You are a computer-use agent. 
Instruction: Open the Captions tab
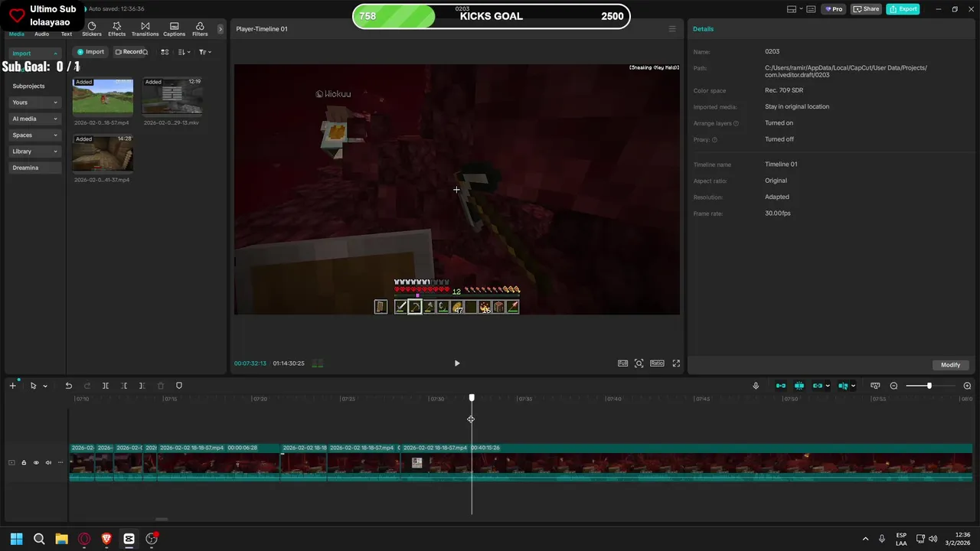[x=175, y=29]
